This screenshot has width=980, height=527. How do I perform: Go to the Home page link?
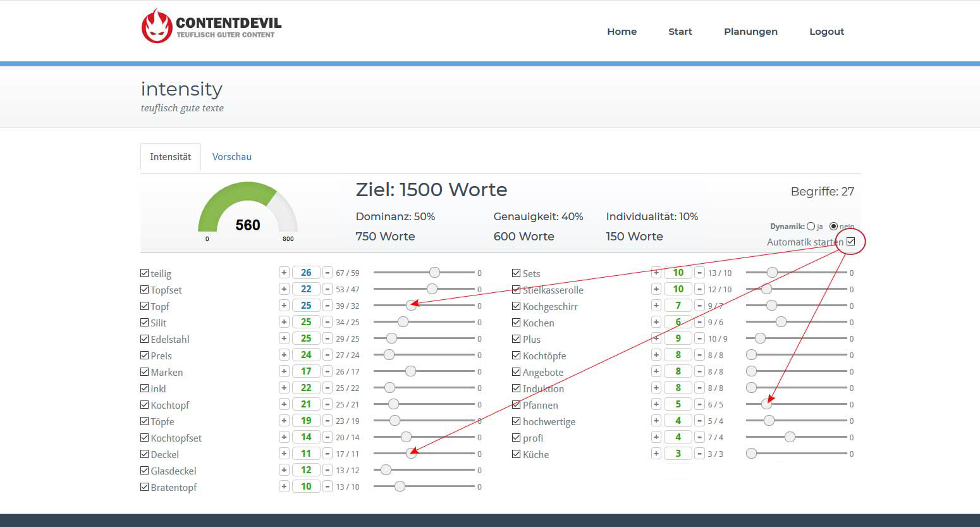pyautogui.click(x=622, y=32)
